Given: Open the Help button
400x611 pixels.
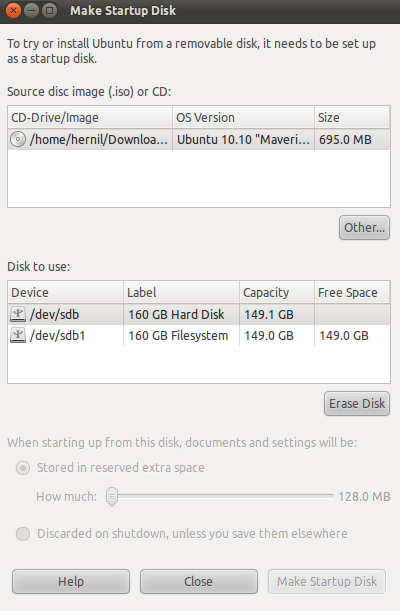Looking at the screenshot, I should (x=71, y=581).
